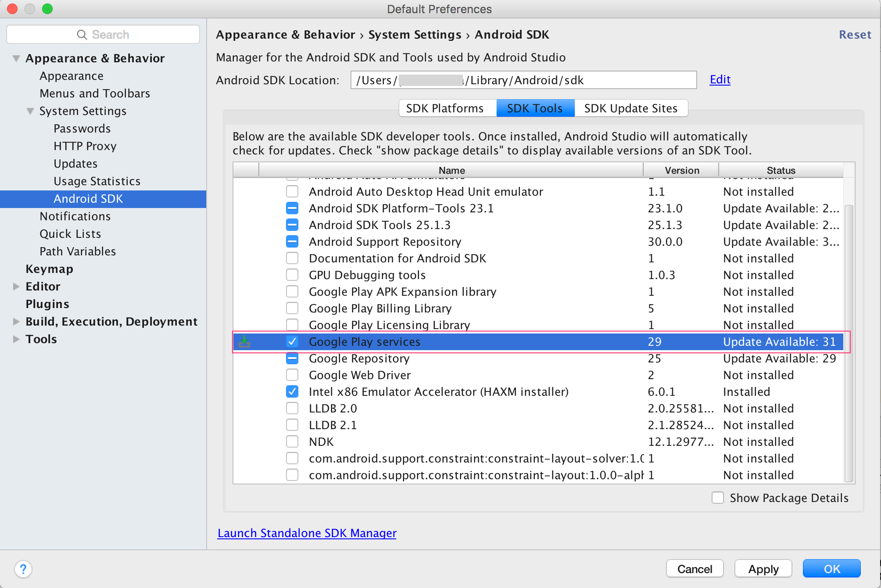Click the Launch Standalone SDK Manager link

coord(307,533)
